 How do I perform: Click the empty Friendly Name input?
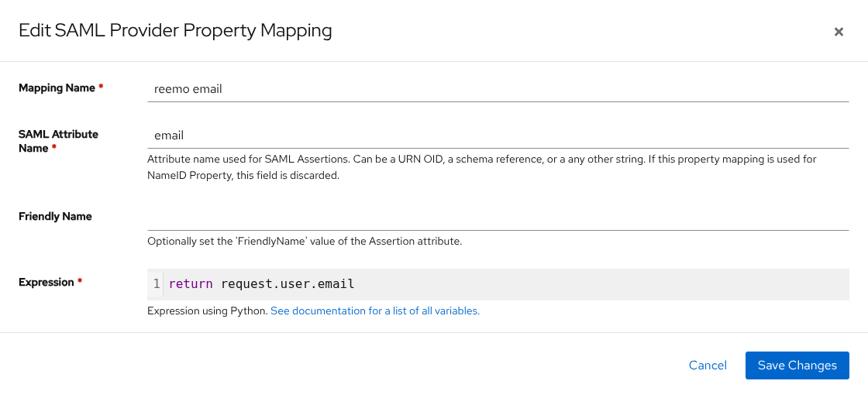tap(498, 217)
